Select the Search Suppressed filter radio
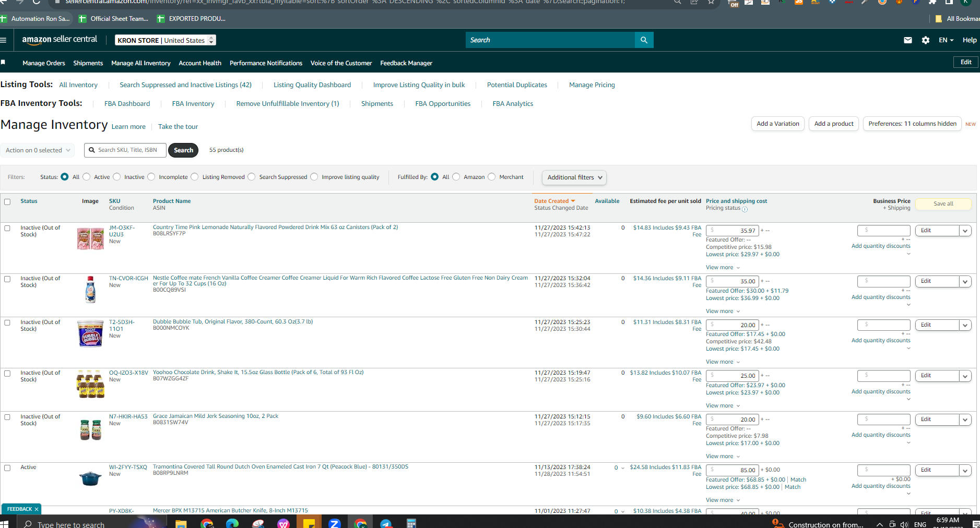The image size is (980, 528). (252, 177)
